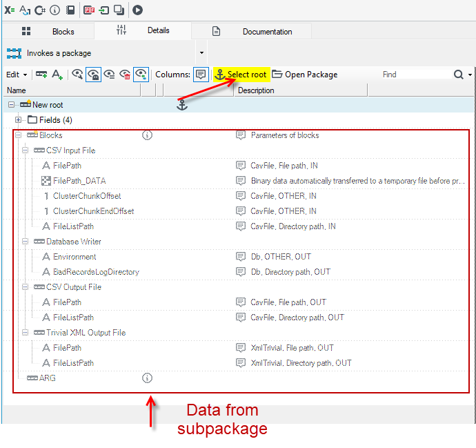Switch to the Blocks tab
Image resolution: width=476 pixels, height=448 pixels.
point(48,31)
